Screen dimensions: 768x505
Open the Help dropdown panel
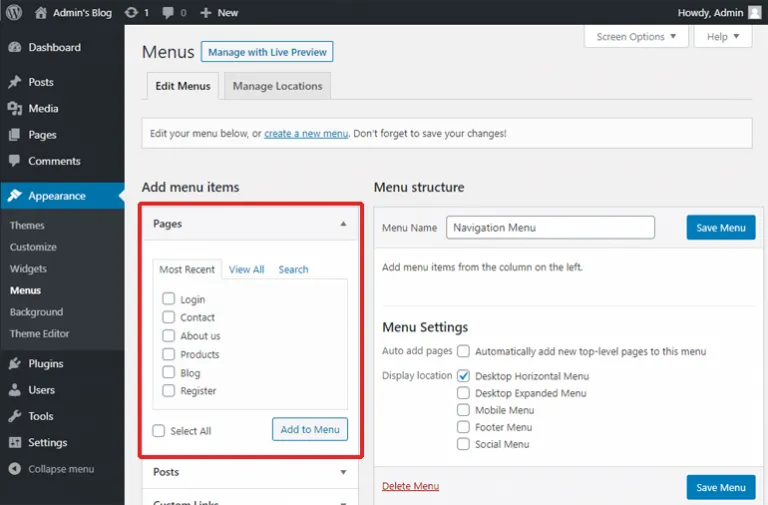(722, 37)
